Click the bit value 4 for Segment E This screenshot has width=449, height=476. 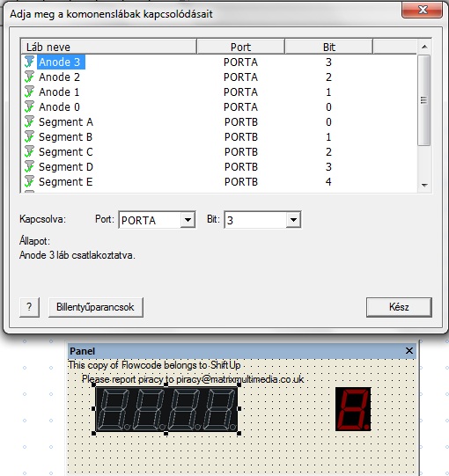pyautogui.click(x=328, y=181)
